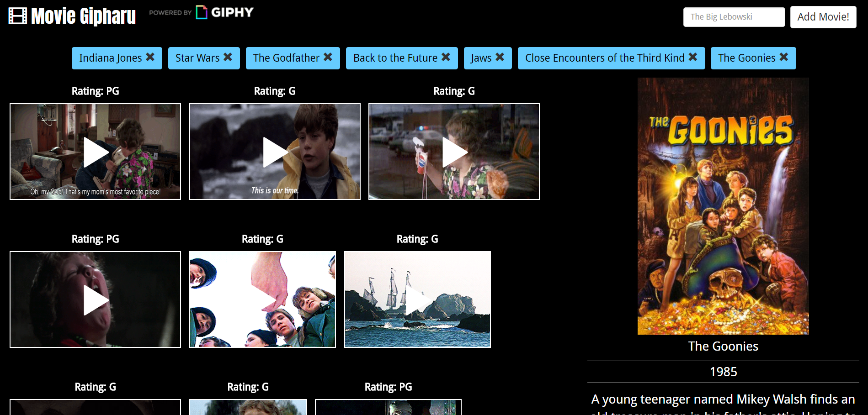868x415 pixels.
Task: Click the film strip logo icon
Action: pos(18,16)
